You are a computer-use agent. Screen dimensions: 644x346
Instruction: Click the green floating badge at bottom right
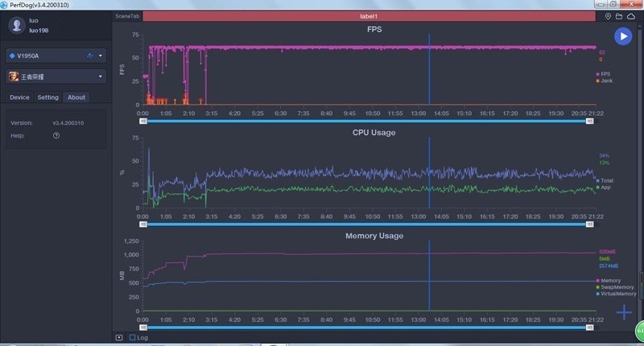pos(640,331)
